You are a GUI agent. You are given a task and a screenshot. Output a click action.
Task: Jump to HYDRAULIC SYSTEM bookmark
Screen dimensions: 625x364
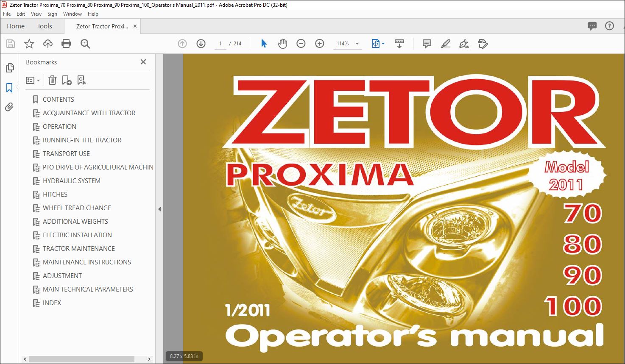point(72,181)
